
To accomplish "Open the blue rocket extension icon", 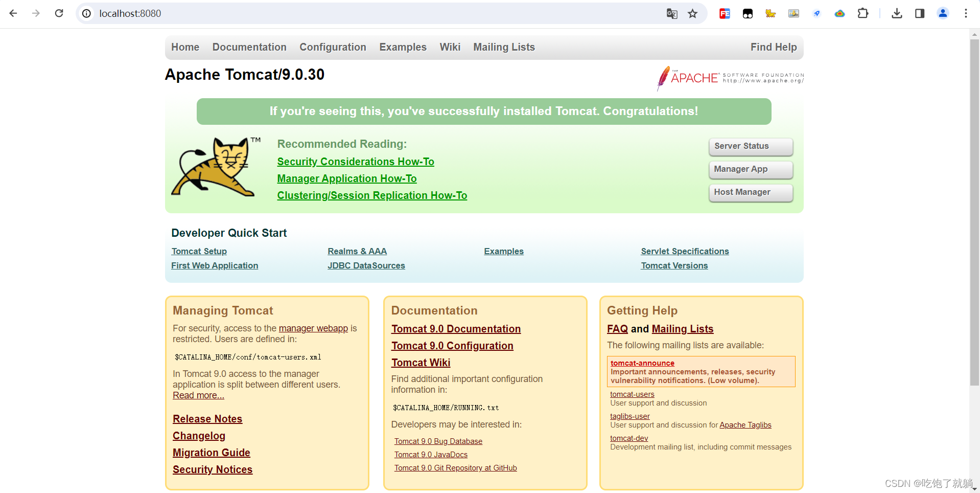I will click(x=816, y=13).
